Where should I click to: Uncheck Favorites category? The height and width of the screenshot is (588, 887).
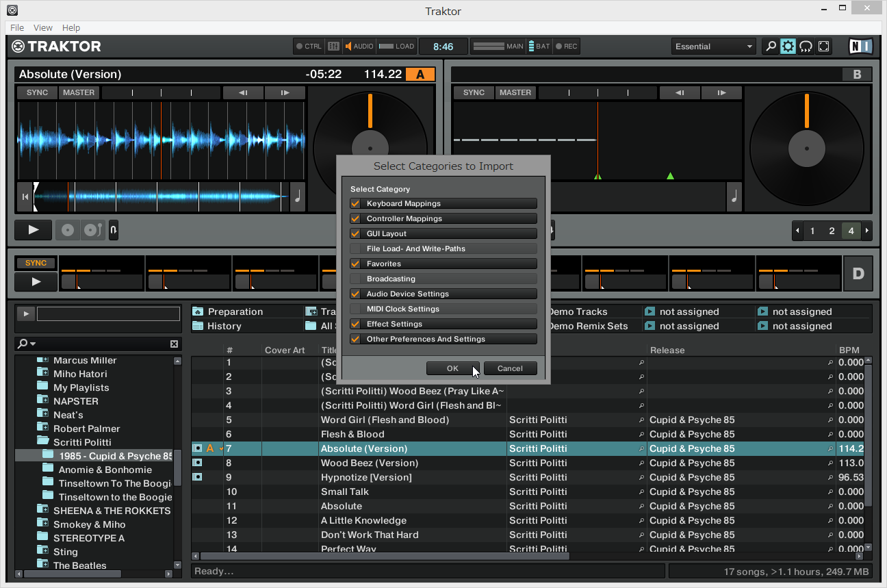(355, 264)
